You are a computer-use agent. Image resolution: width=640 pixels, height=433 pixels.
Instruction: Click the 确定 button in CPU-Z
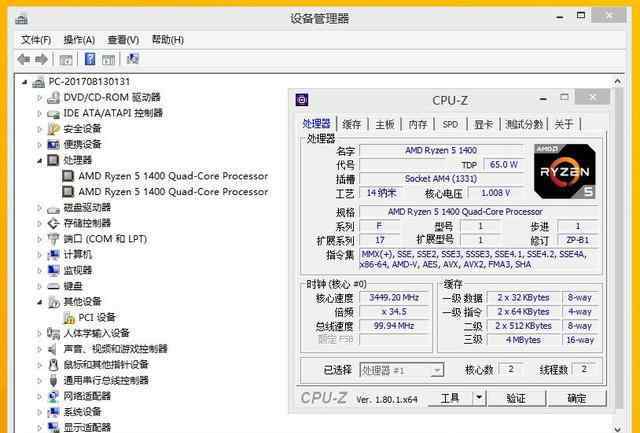(577, 398)
